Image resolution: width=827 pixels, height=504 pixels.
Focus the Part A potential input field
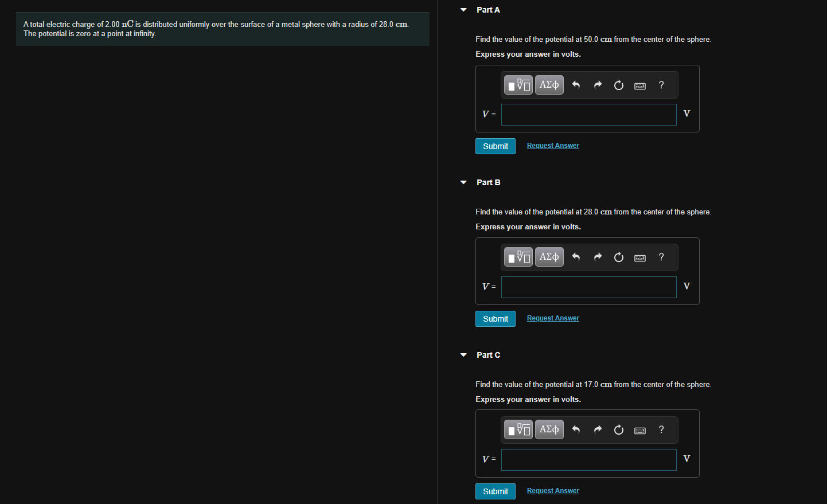[589, 115]
